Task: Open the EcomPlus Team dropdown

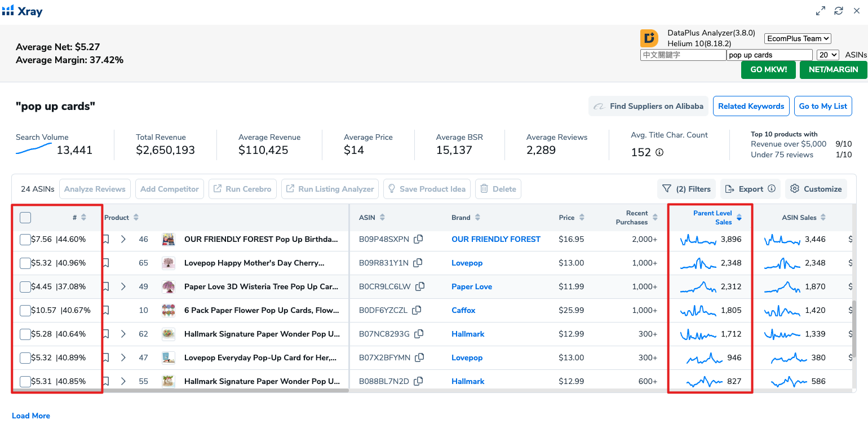Action: pos(798,38)
